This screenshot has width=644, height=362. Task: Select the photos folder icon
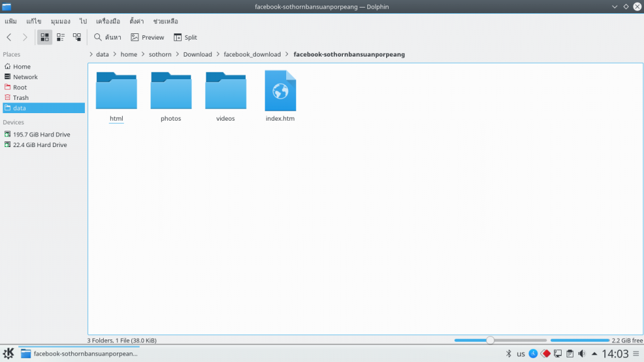click(171, 90)
